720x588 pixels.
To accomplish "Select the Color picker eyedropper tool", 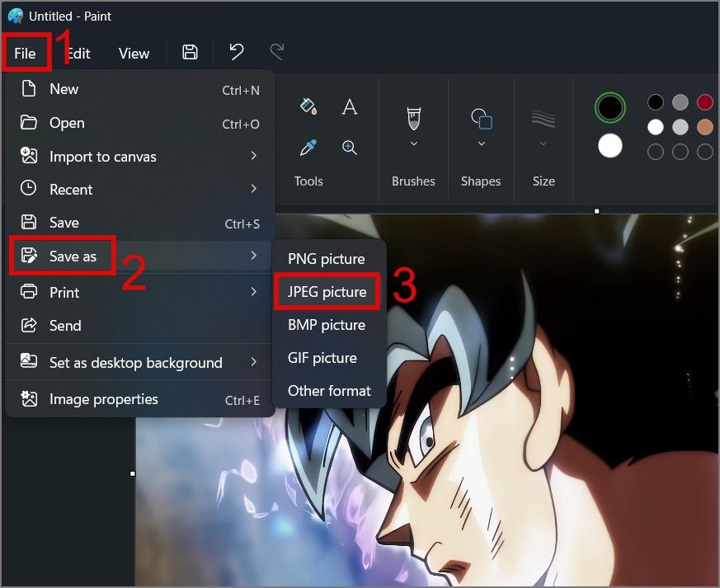I will (x=308, y=148).
